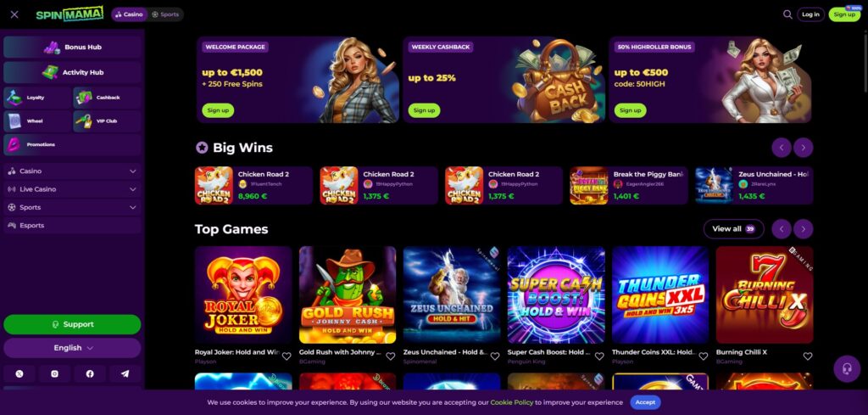Open the floating headset support chat
868x415 pixels.
pyautogui.click(x=847, y=369)
